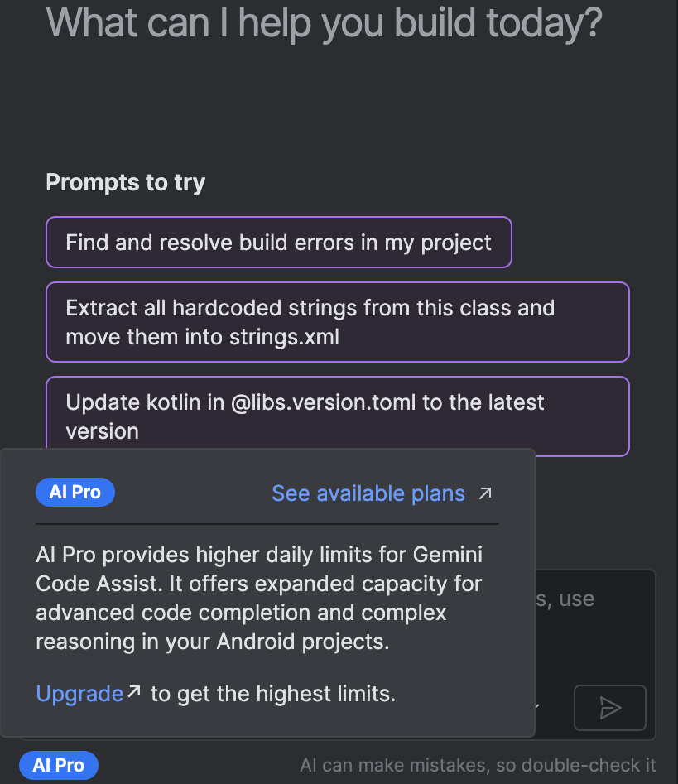Send the message with the arrow button

click(x=609, y=708)
